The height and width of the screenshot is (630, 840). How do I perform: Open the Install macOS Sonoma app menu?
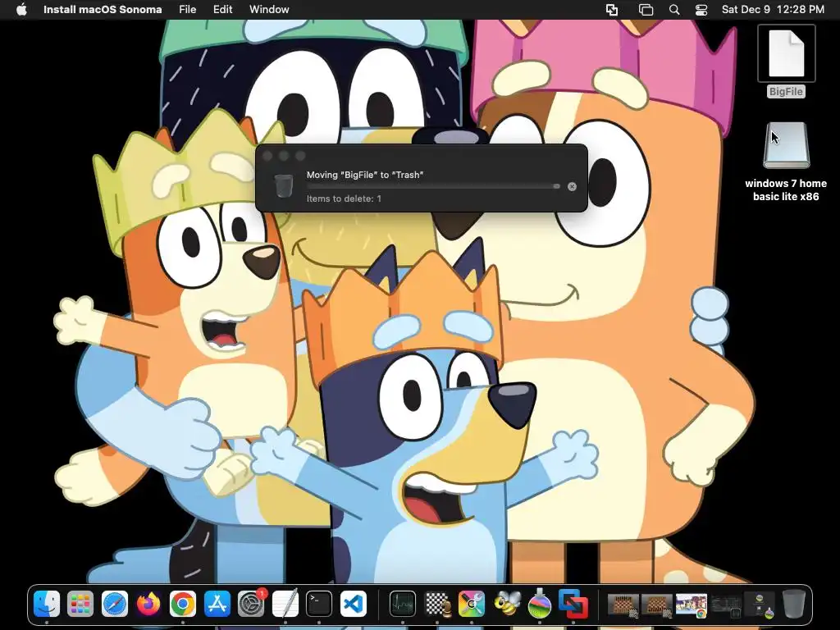(x=103, y=10)
